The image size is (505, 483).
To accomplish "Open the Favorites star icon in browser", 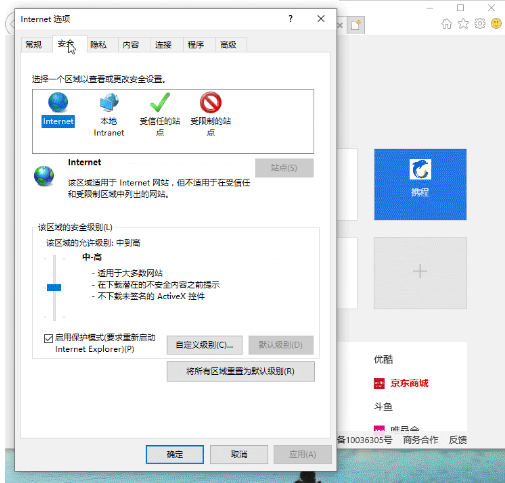I will pos(463,24).
